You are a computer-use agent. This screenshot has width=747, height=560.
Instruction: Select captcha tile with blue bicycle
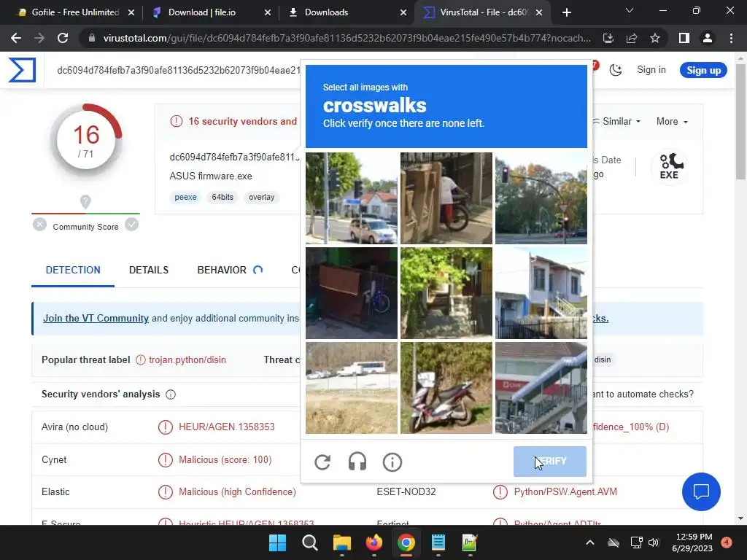(x=352, y=293)
